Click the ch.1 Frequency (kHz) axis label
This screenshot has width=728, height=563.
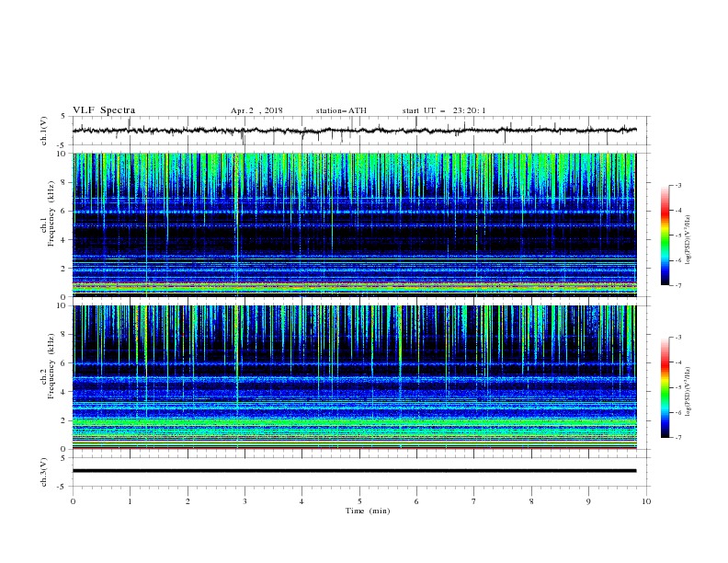[x=48, y=214]
